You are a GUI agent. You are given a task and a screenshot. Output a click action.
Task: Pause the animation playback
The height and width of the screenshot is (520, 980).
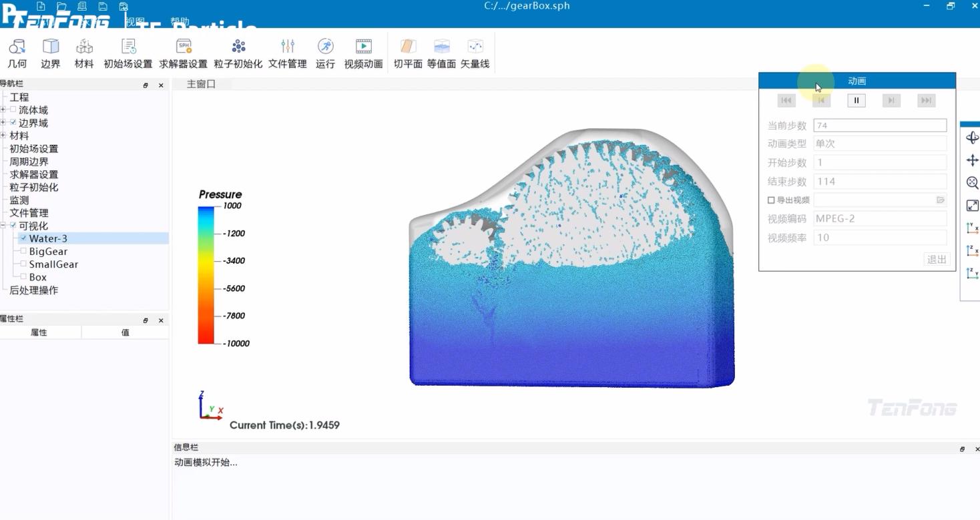856,101
